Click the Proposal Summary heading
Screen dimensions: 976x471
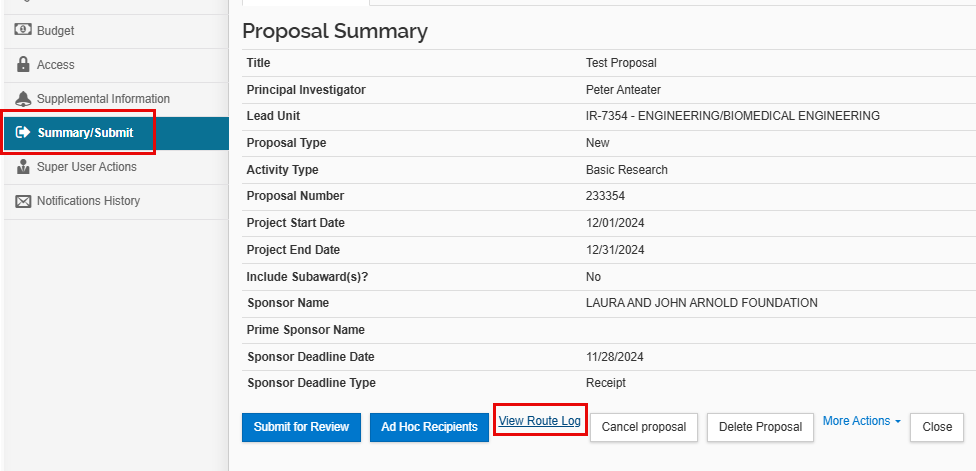coord(335,31)
